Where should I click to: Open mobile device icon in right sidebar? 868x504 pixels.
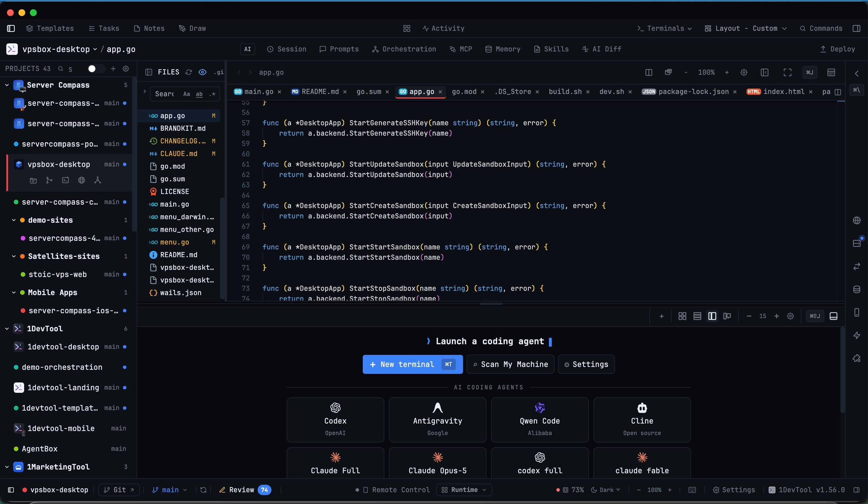857,312
